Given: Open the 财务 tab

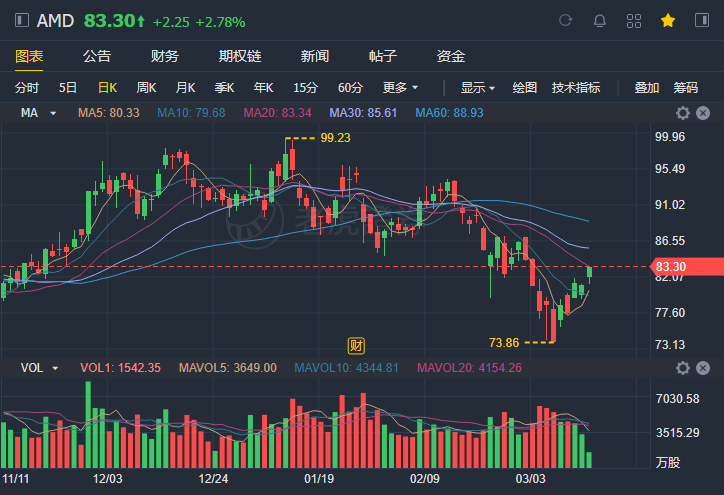Looking at the screenshot, I should [x=165, y=56].
